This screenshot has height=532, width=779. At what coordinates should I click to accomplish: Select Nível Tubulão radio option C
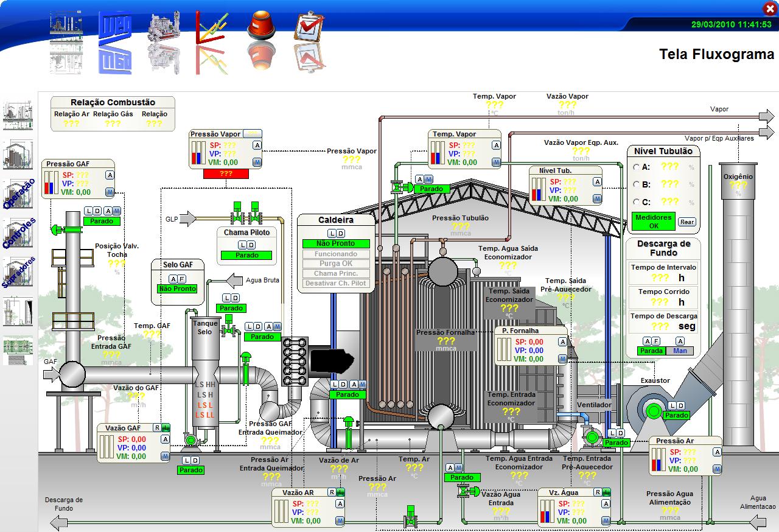tap(637, 202)
